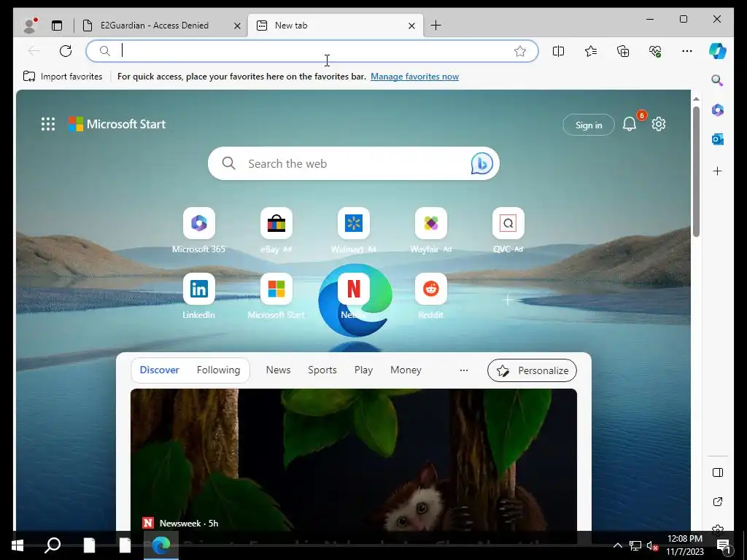This screenshot has height=560, width=747.
Task: Open Bing chat icon in search box
Action: [481, 164]
